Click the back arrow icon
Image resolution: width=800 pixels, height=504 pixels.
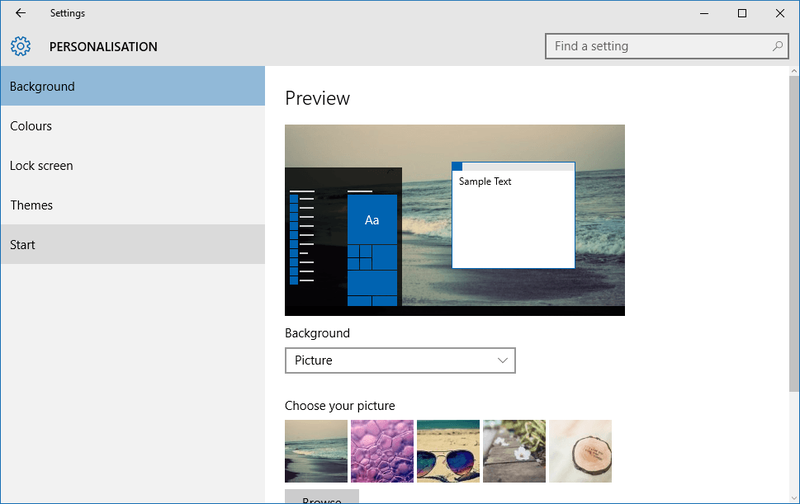[20, 13]
